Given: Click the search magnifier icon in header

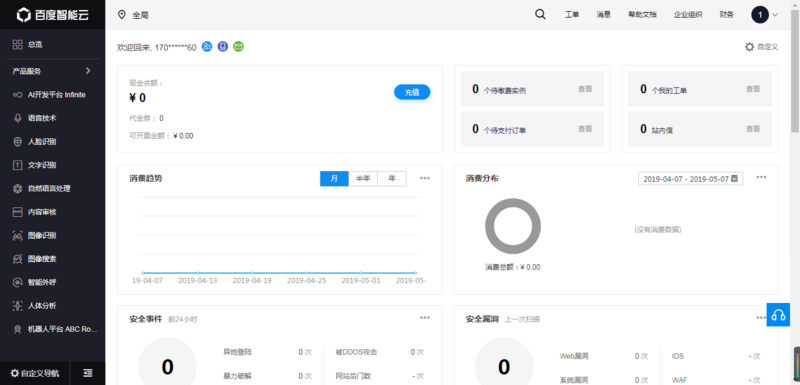Looking at the screenshot, I should click(x=540, y=14).
